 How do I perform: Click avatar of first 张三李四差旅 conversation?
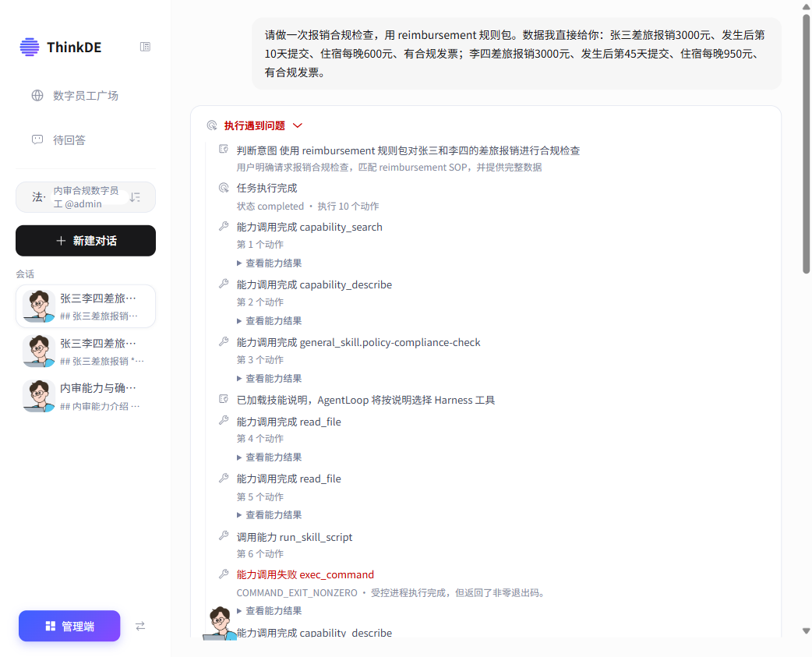(39, 306)
